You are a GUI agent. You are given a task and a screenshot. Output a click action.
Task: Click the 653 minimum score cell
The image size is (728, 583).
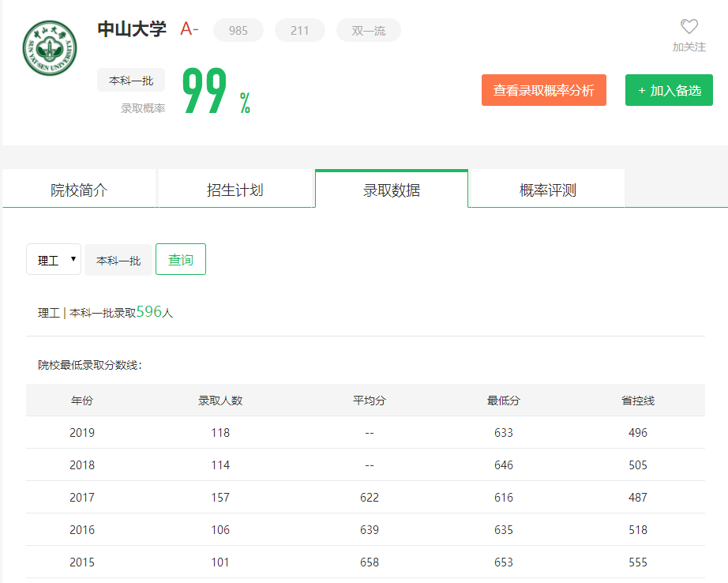click(504, 562)
